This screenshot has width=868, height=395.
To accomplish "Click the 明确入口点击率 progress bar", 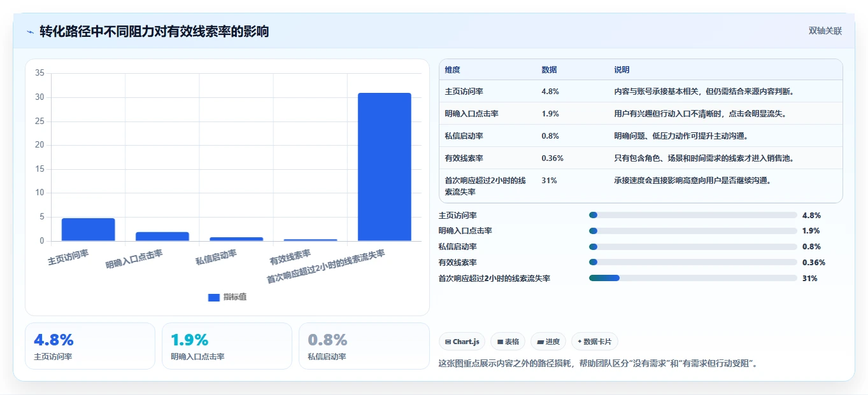I will point(693,231).
